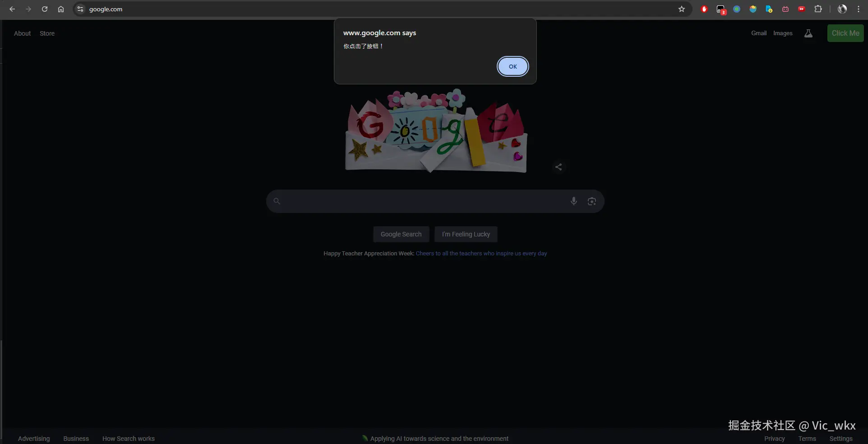This screenshot has height=444, width=868.
Task: Open the Extensions puzzle piece menu
Action: tap(818, 9)
